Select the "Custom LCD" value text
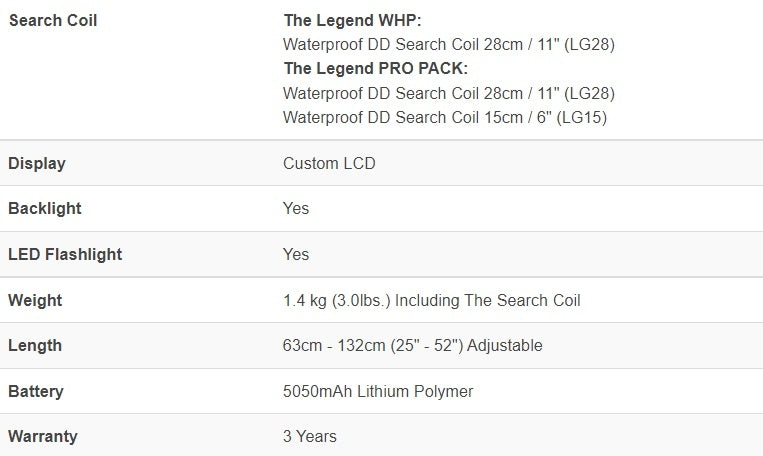This screenshot has height=456, width=763. pos(329,163)
